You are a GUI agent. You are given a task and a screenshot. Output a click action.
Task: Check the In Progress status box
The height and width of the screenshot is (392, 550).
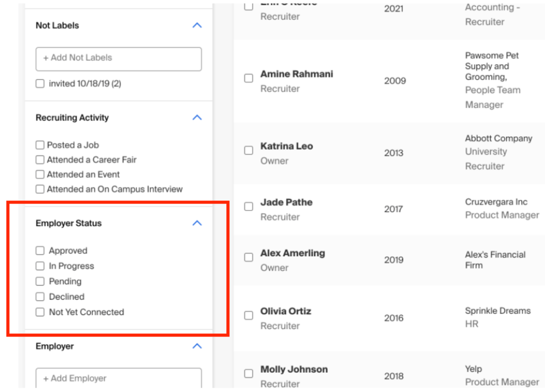pos(40,266)
